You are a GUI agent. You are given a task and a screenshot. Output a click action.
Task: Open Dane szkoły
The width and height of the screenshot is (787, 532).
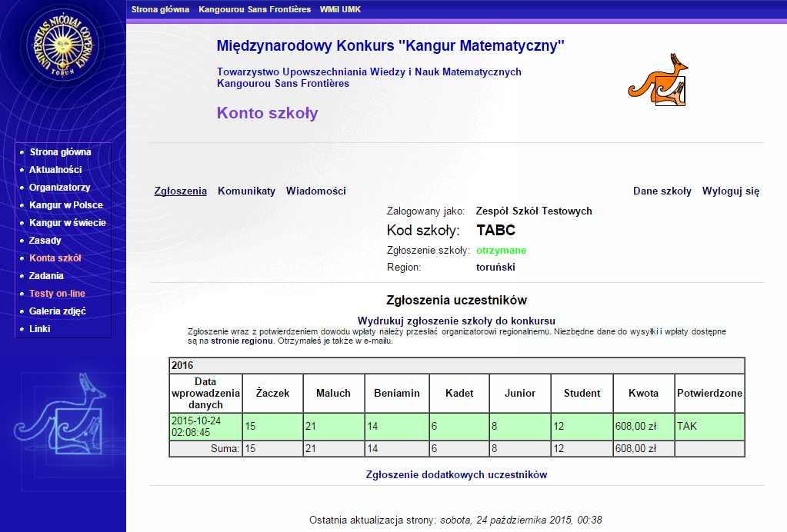click(662, 191)
